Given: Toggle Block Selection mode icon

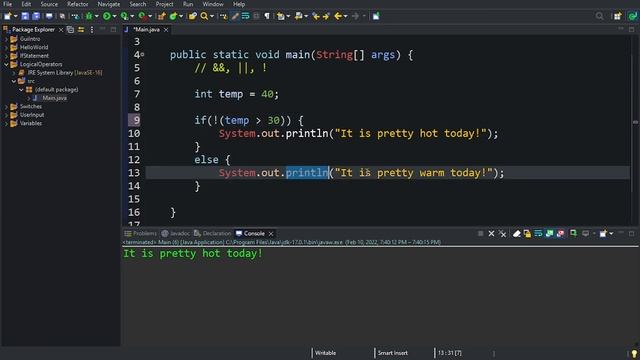Looking at the screenshot, I should [256, 16].
